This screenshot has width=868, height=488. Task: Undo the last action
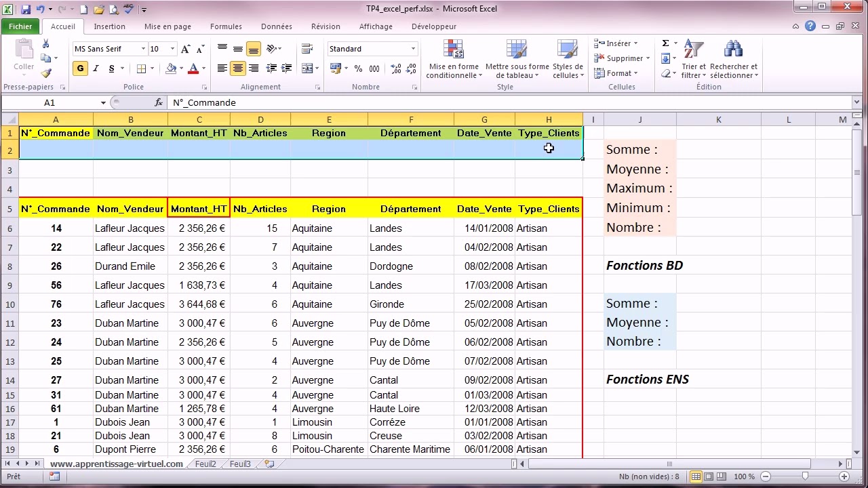click(41, 9)
